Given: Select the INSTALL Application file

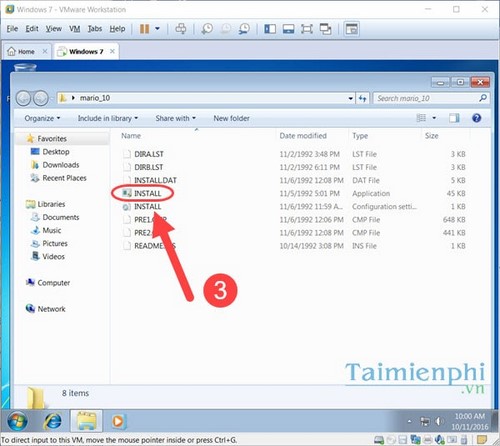Looking at the screenshot, I should tap(147, 194).
